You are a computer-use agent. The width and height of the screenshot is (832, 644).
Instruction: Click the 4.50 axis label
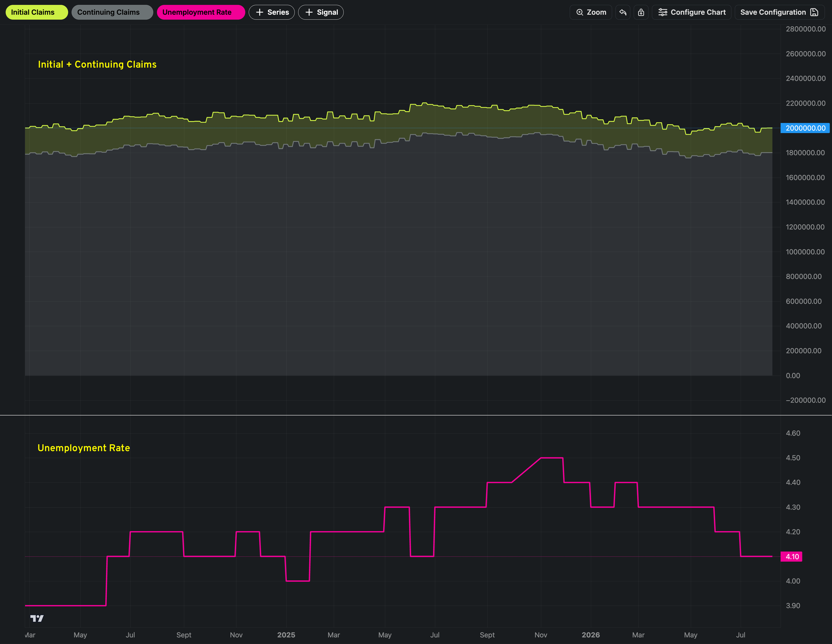pyautogui.click(x=793, y=458)
